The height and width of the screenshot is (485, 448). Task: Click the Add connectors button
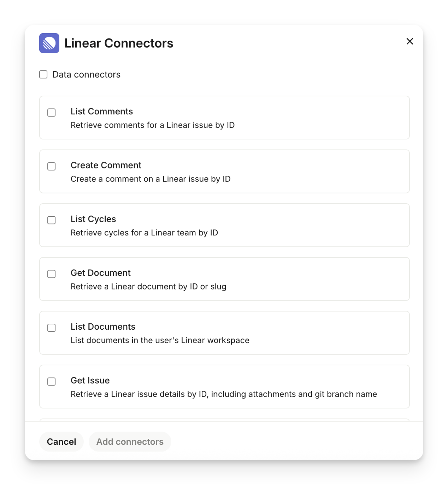[130, 442]
